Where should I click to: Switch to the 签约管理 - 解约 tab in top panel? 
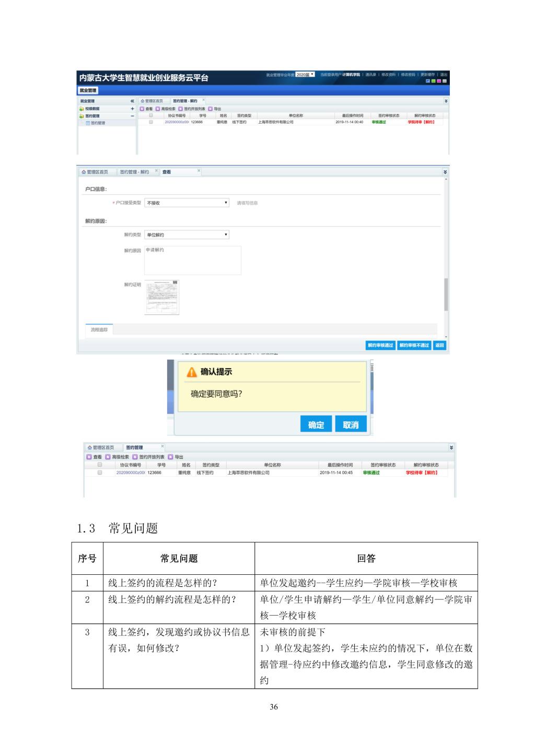pos(185,101)
